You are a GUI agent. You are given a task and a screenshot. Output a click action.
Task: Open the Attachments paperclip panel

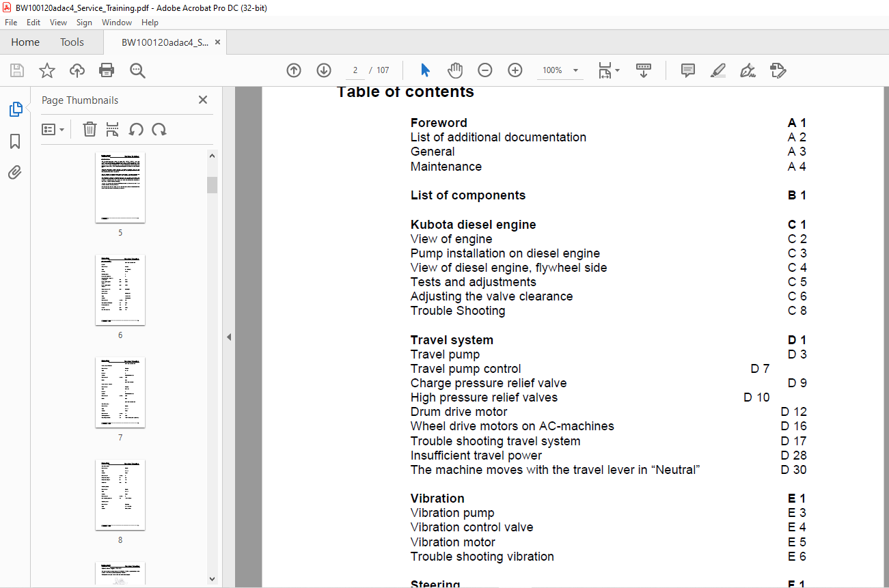tap(15, 173)
